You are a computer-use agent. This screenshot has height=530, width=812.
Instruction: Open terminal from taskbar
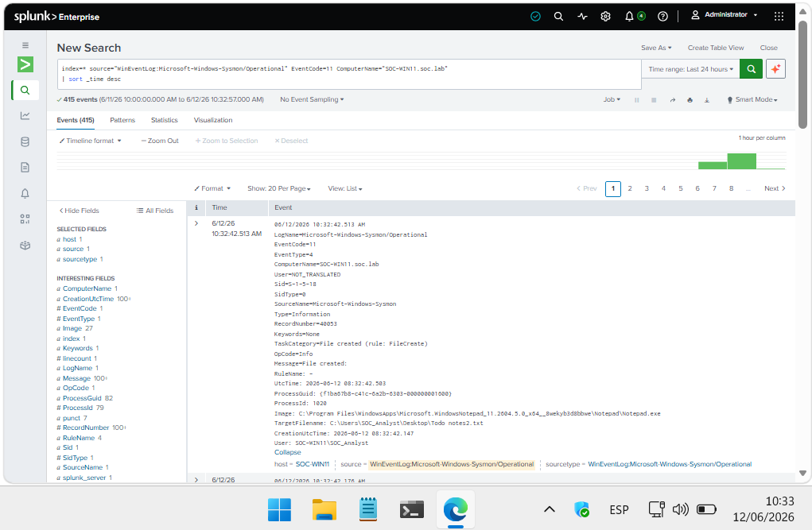(412, 510)
